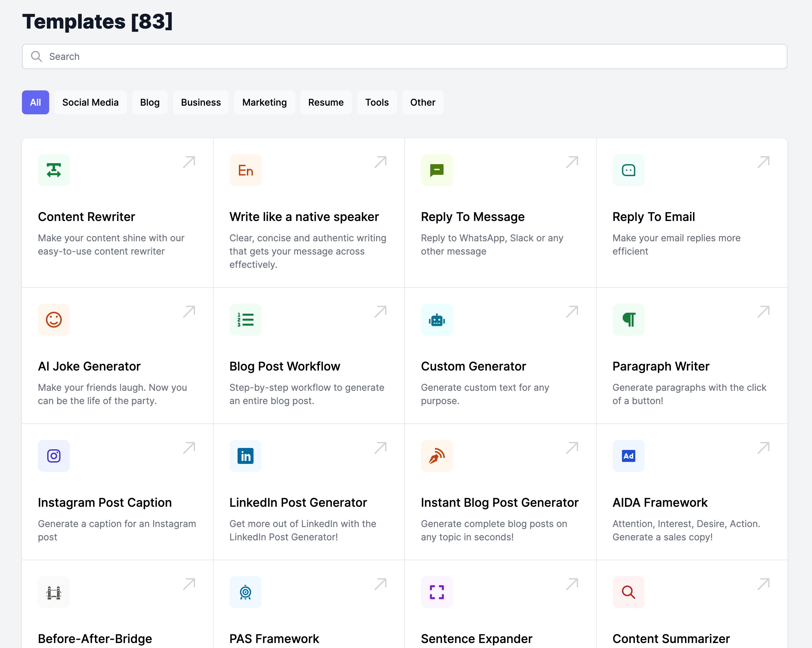Viewport: 812px width, 648px height.
Task: Filter templates by Resume tab
Action: pos(326,102)
